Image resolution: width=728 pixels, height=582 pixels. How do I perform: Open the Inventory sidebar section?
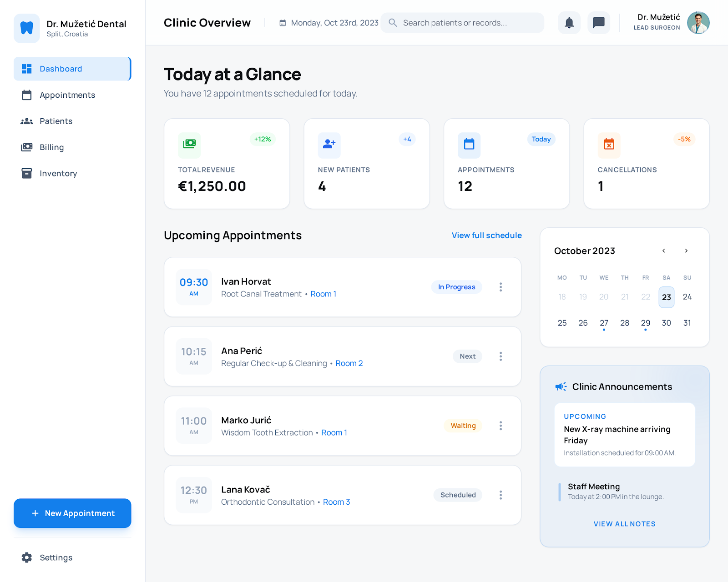point(58,173)
